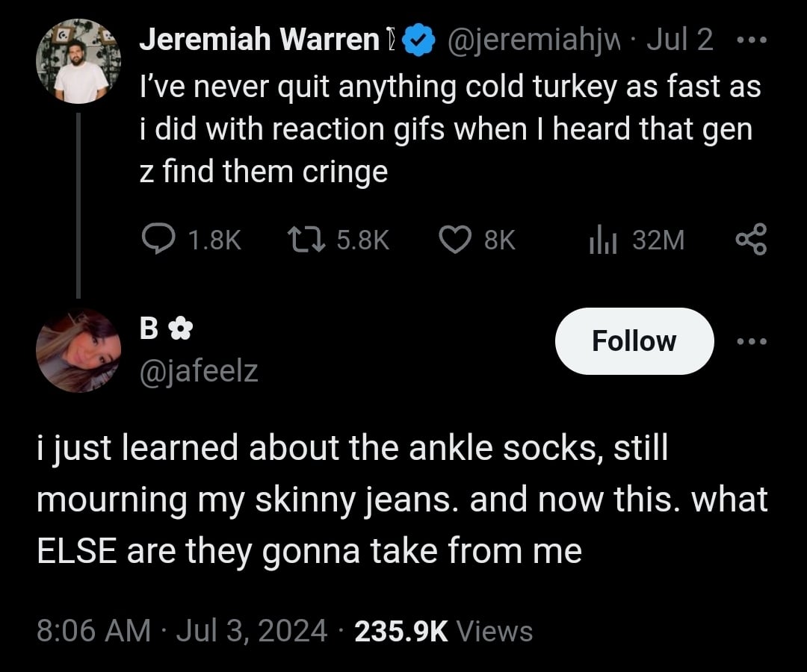Click the blue verified badge

[x=419, y=41]
